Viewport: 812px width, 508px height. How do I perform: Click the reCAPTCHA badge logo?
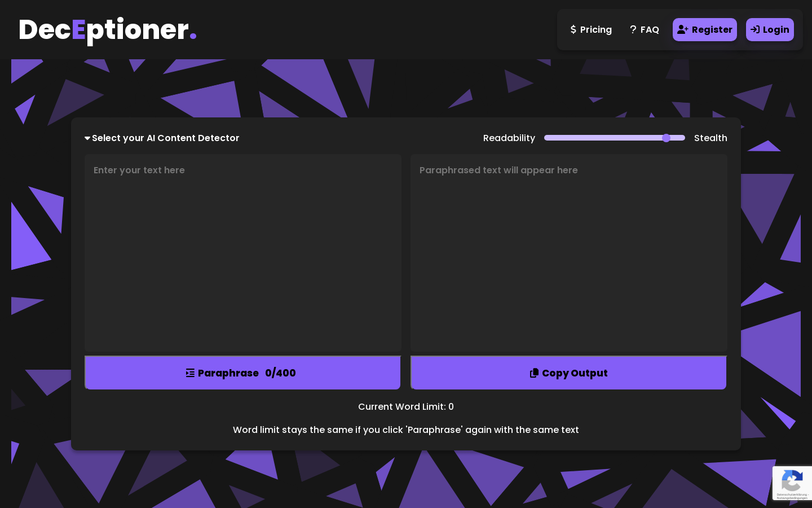coord(792,481)
